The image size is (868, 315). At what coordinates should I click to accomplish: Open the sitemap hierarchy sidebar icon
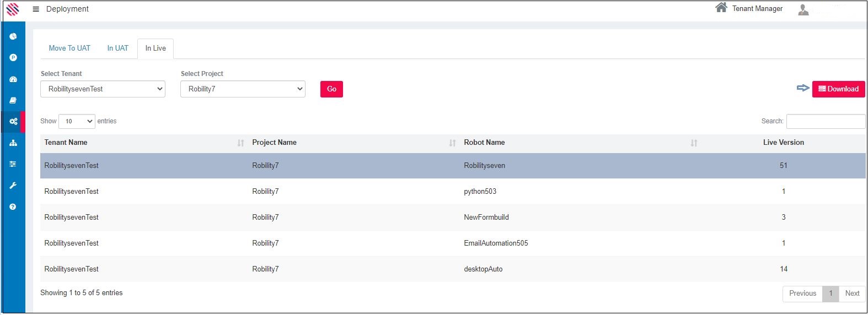pos(13,143)
